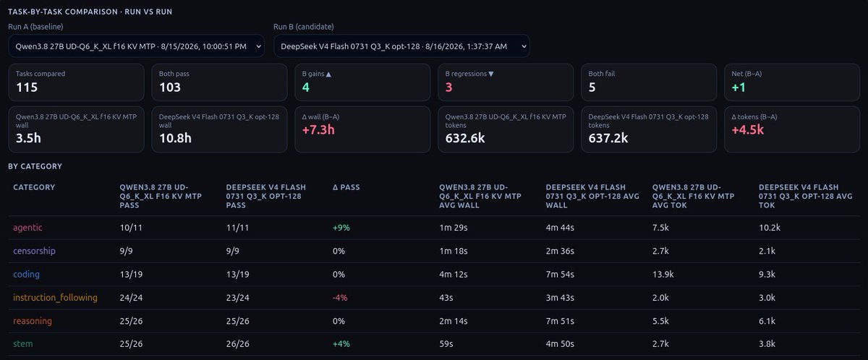Click the Task-by-task comparison heading
The image size is (868, 360).
tap(90, 12)
